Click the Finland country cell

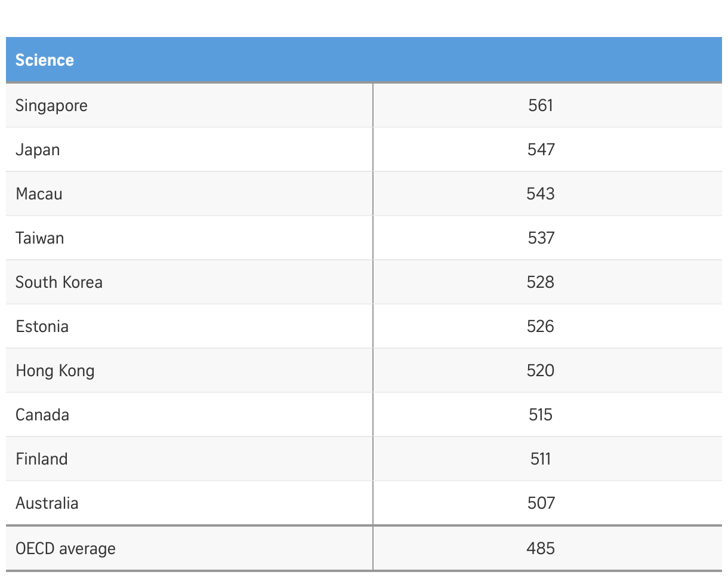pos(41,459)
